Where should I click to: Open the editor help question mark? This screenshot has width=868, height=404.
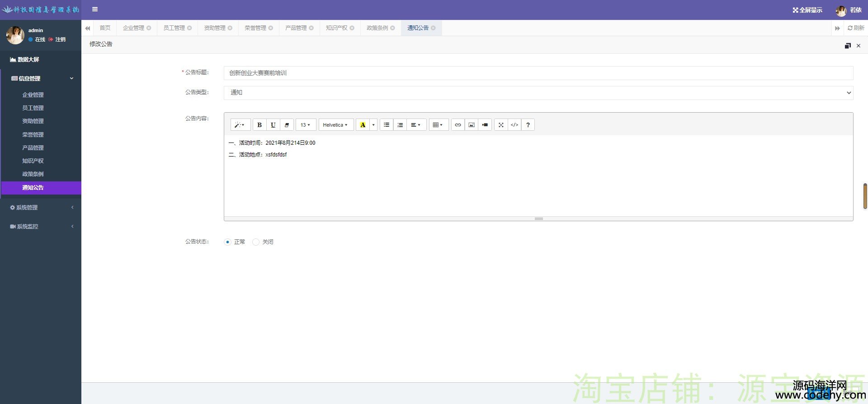(528, 125)
